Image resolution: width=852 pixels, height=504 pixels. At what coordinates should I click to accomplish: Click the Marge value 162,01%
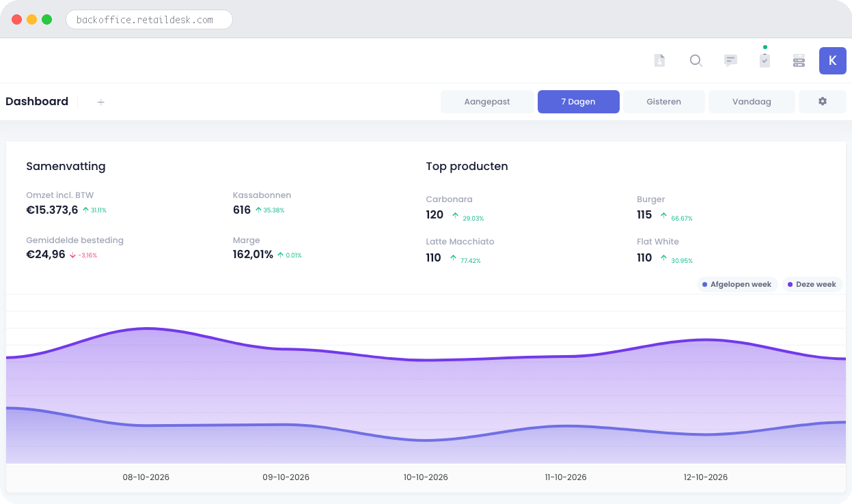(x=253, y=255)
